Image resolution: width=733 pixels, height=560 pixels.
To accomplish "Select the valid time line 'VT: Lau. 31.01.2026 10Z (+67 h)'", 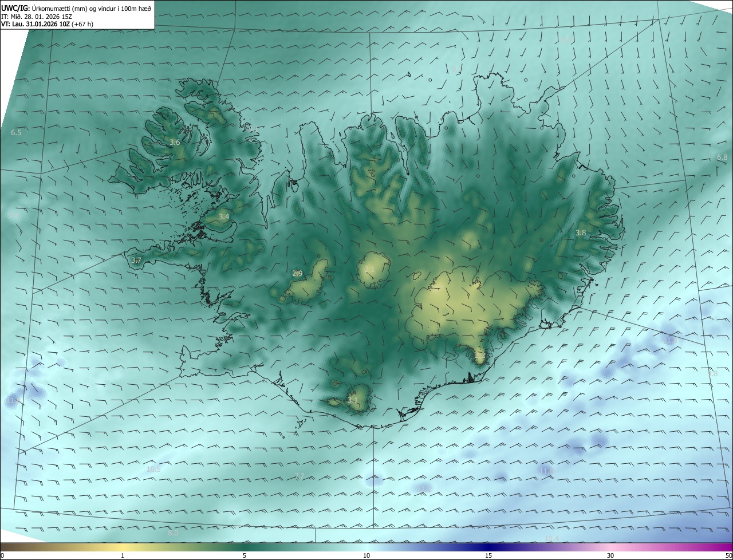I will pos(47,24).
